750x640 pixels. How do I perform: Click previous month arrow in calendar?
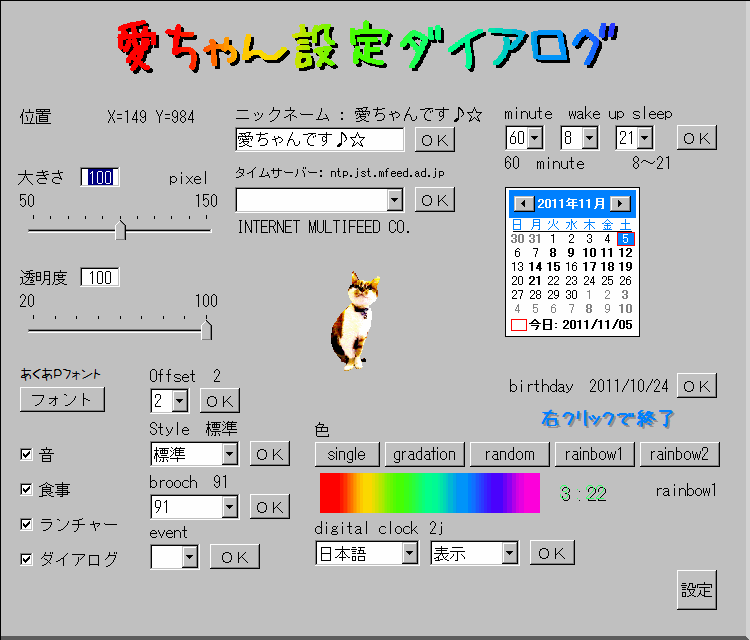pyautogui.click(x=522, y=203)
